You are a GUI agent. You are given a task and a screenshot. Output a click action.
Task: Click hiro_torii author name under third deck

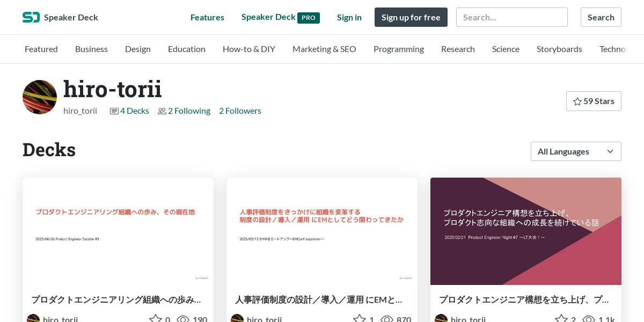point(468,319)
